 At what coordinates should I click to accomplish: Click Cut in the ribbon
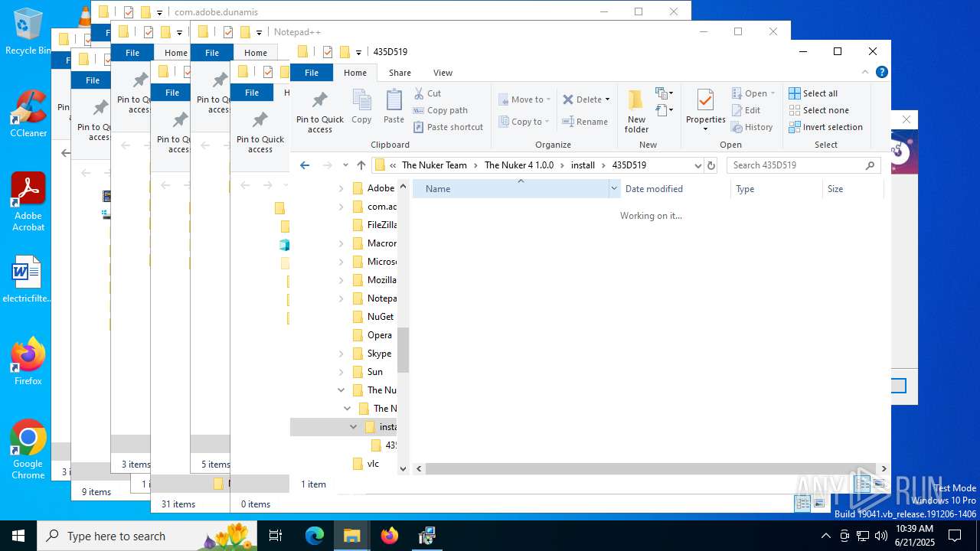point(427,93)
